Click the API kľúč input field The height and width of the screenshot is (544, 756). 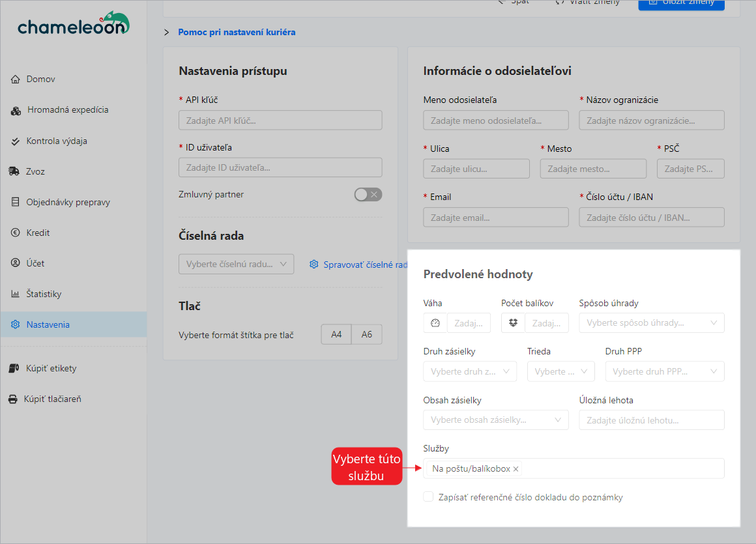(280, 121)
